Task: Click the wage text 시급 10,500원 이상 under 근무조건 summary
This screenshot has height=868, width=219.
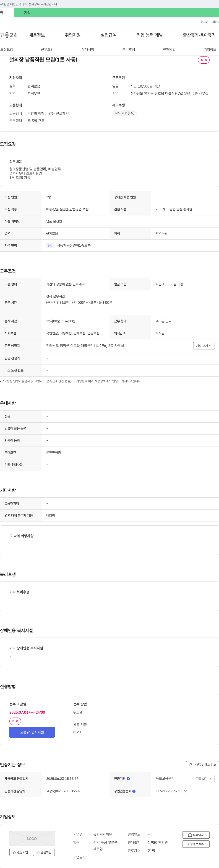Action: tap(145, 86)
